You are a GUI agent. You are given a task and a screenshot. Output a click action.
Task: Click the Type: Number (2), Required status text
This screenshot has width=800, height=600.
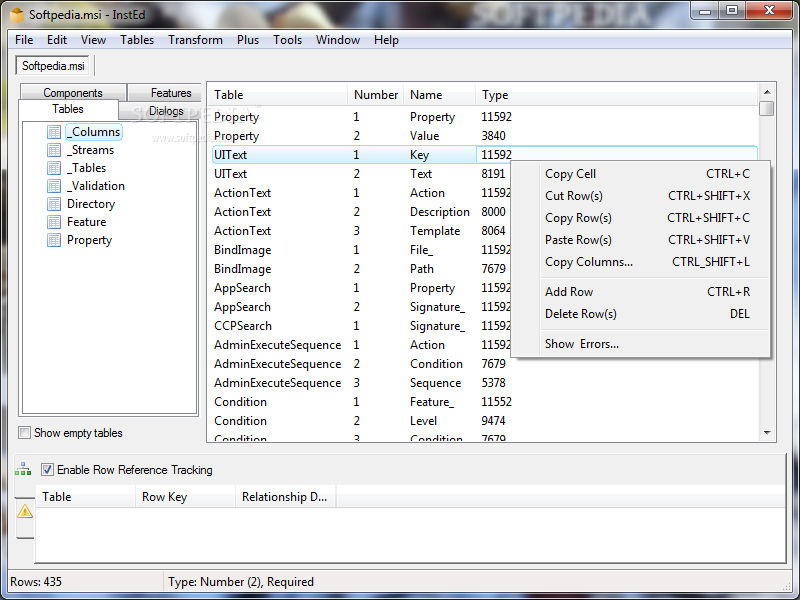tap(241, 582)
